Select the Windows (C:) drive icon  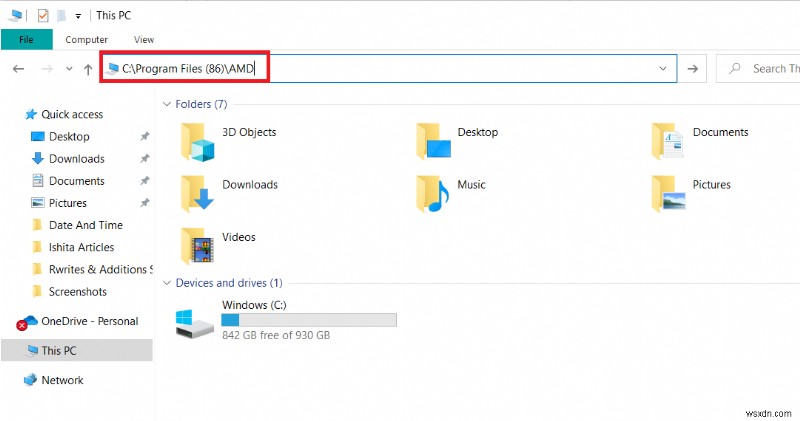pyautogui.click(x=194, y=324)
